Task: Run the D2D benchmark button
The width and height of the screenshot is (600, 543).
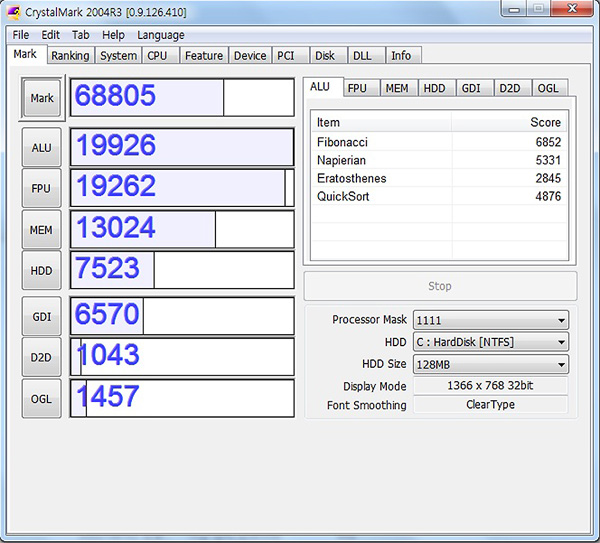Action: point(41,357)
